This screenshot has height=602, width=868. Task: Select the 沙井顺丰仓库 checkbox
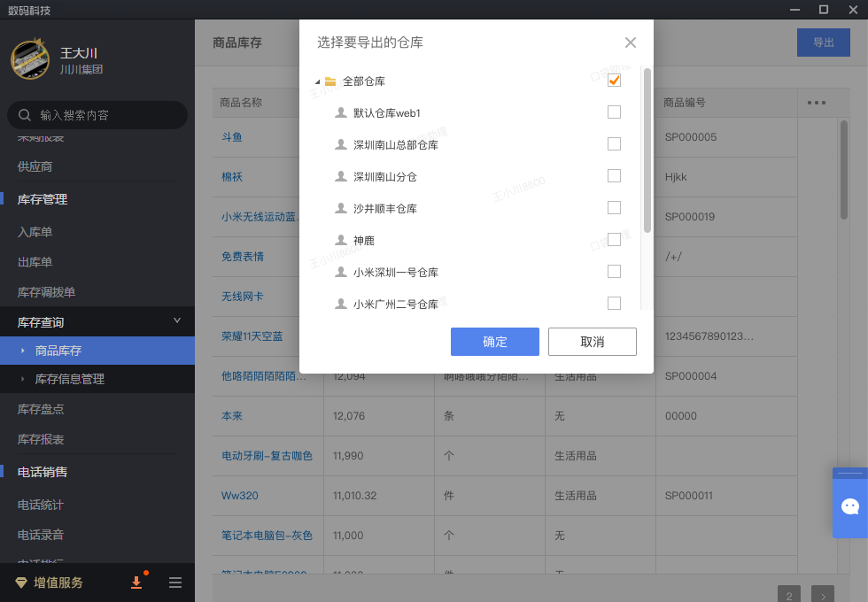[x=614, y=208]
